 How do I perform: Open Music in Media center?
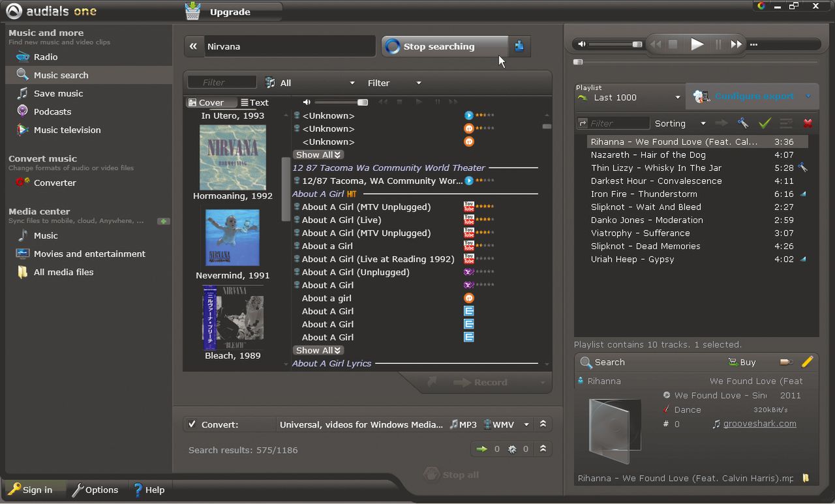coord(46,235)
